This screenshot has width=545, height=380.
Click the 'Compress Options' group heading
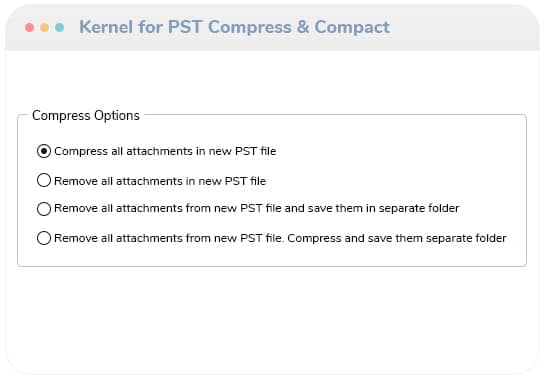click(86, 115)
